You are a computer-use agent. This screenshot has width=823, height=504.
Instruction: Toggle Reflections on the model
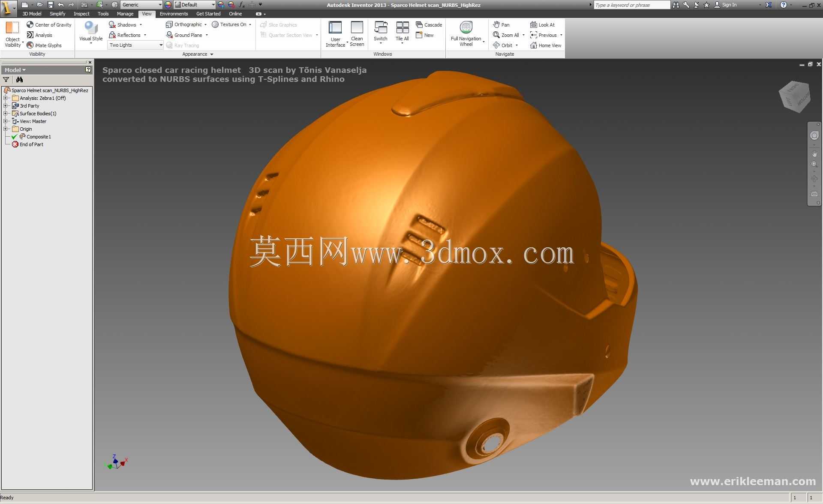pyautogui.click(x=125, y=35)
